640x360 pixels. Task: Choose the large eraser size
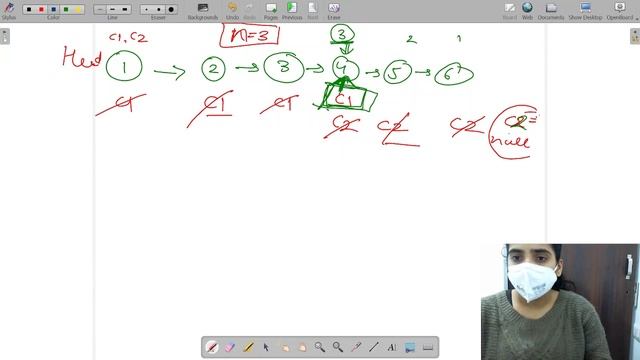[171, 9]
